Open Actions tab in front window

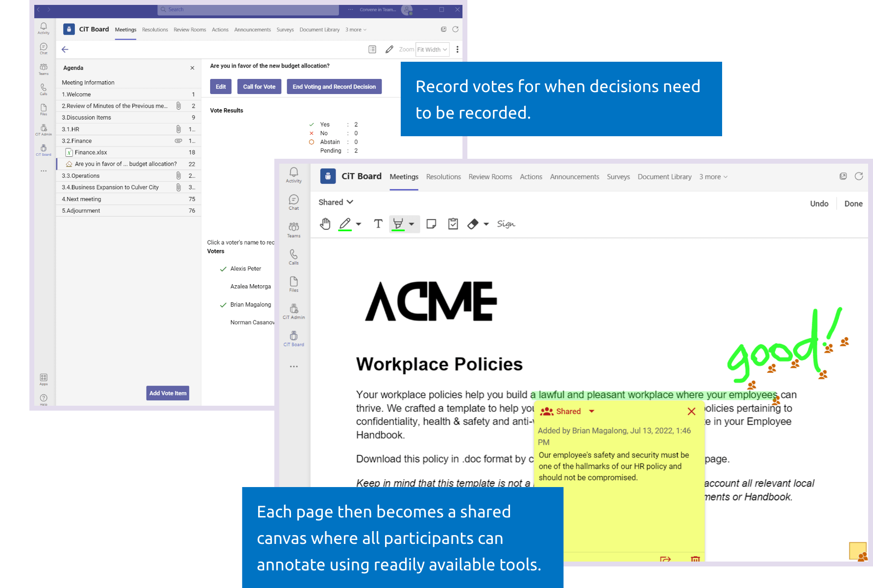point(531,177)
